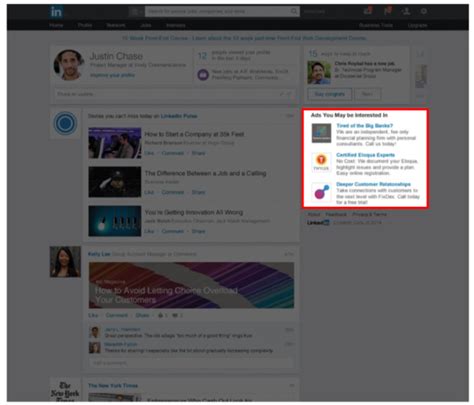Share the How to Start a Company story
The width and height of the screenshot is (474, 405).
(198, 153)
